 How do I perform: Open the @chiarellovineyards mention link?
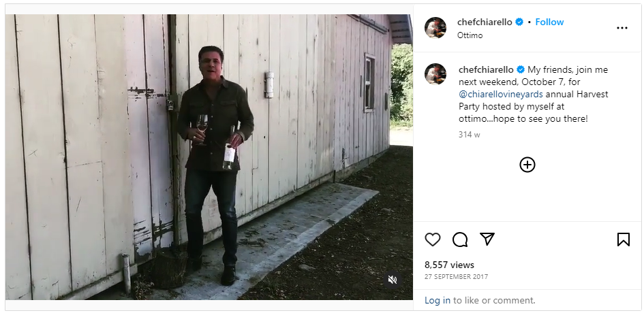click(501, 94)
